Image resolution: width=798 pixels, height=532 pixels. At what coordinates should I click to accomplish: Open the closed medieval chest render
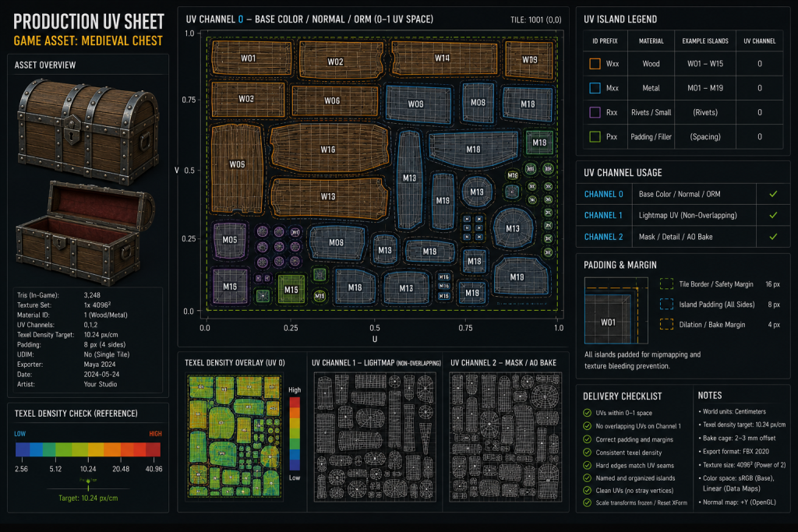click(87, 131)
